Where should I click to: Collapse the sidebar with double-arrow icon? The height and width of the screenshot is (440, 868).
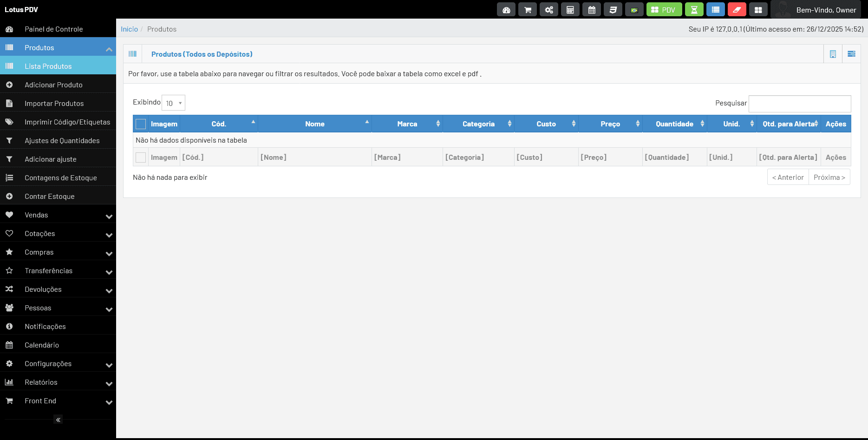[58, 420]
